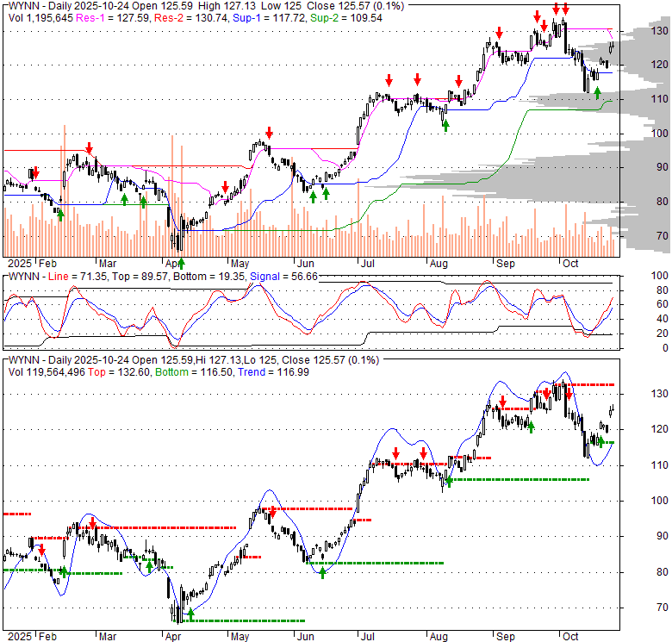Click the 'Res-1 = 127.59' legend value

(113, 18)
